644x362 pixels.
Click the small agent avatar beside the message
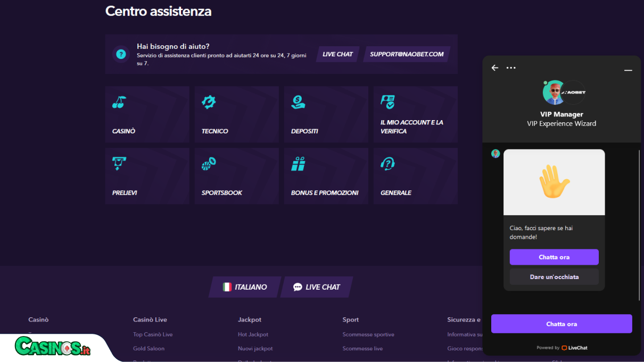click(x=496, y=154)
